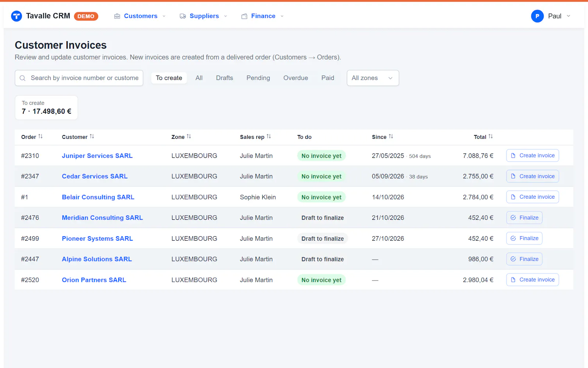Select the To create filter tab
Image resolution: width=588 pixels, height=368 pixels.
coord(169,78)
